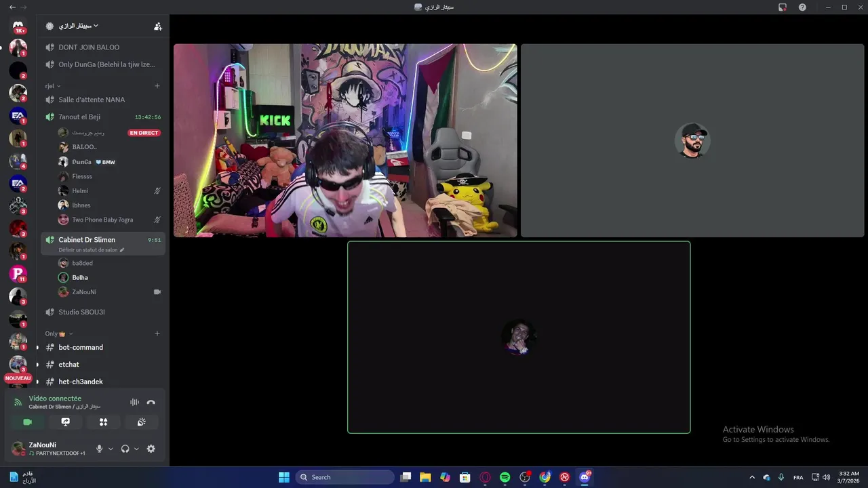868x488 pixels.
Task: Open the inbox icon in the title bar
Action: 783,7
